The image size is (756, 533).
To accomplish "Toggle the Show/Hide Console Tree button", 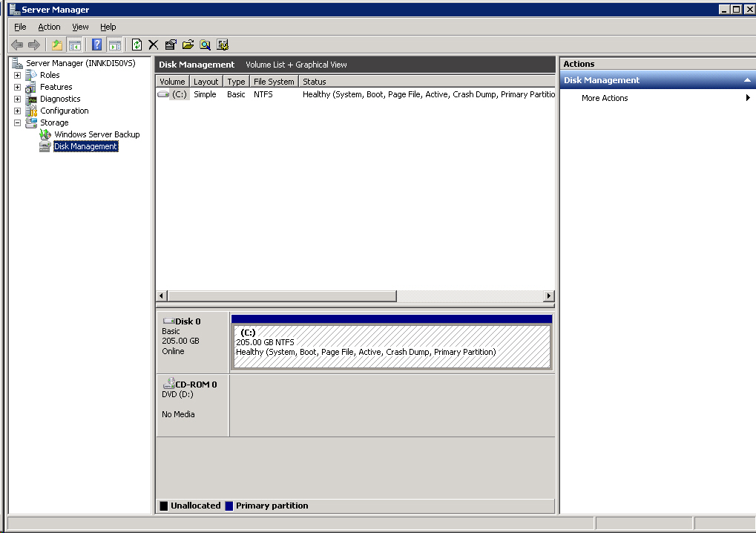I will [x=75, y=45].
